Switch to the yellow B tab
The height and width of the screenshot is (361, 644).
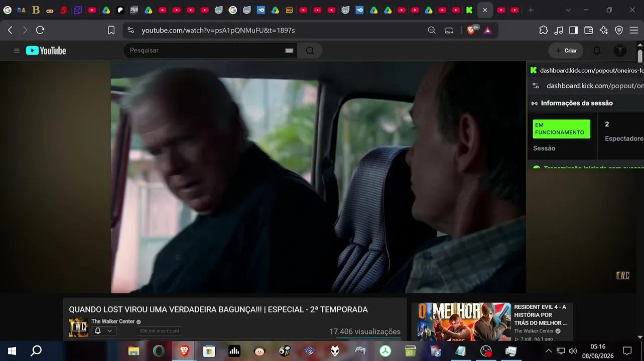(36, 10)
